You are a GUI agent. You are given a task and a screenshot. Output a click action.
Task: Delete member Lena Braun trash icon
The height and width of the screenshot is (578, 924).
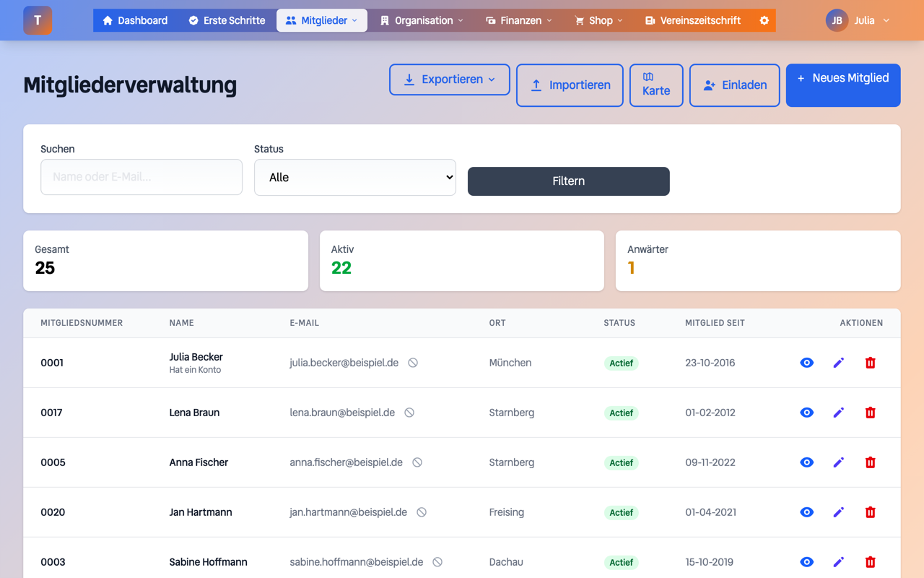coord(871,413)
